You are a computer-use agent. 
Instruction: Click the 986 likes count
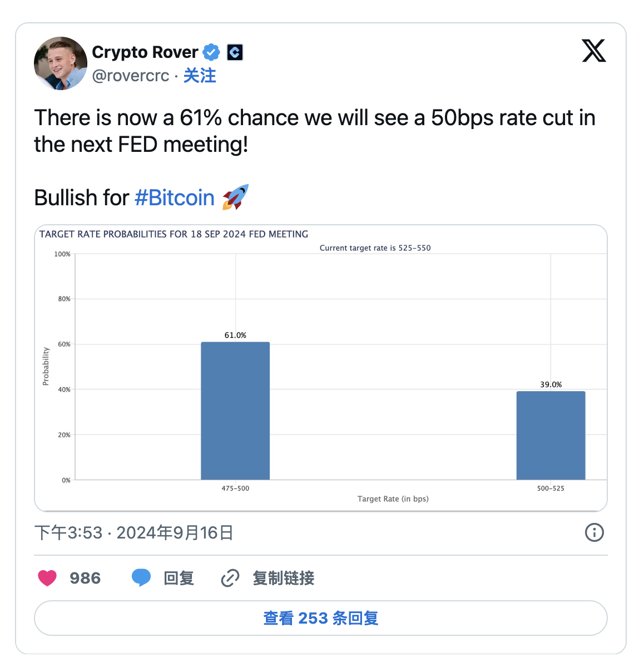pyautogui.click(x=85, y=578)
